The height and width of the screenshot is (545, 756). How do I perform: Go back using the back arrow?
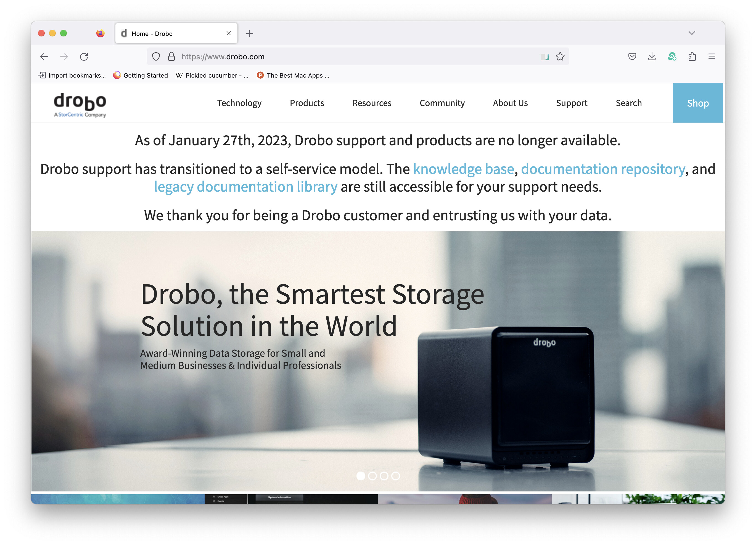tap(44, 57)
